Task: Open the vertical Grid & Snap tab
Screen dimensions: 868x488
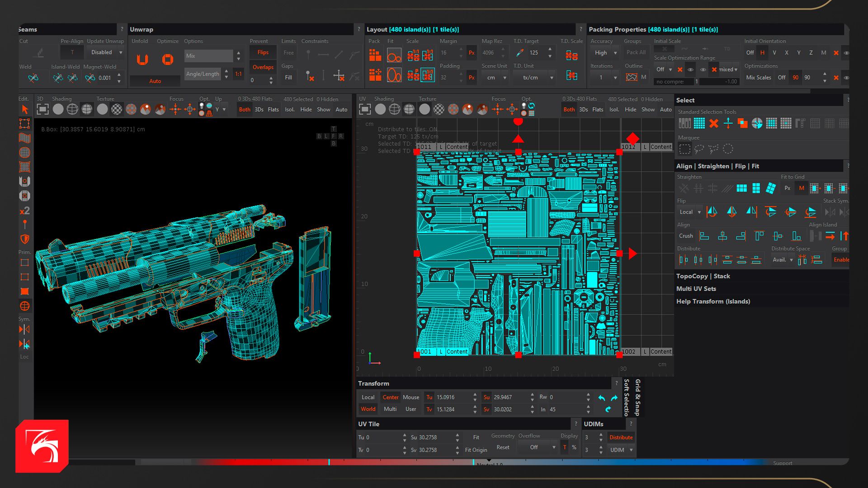Action: tap(637, 398)
